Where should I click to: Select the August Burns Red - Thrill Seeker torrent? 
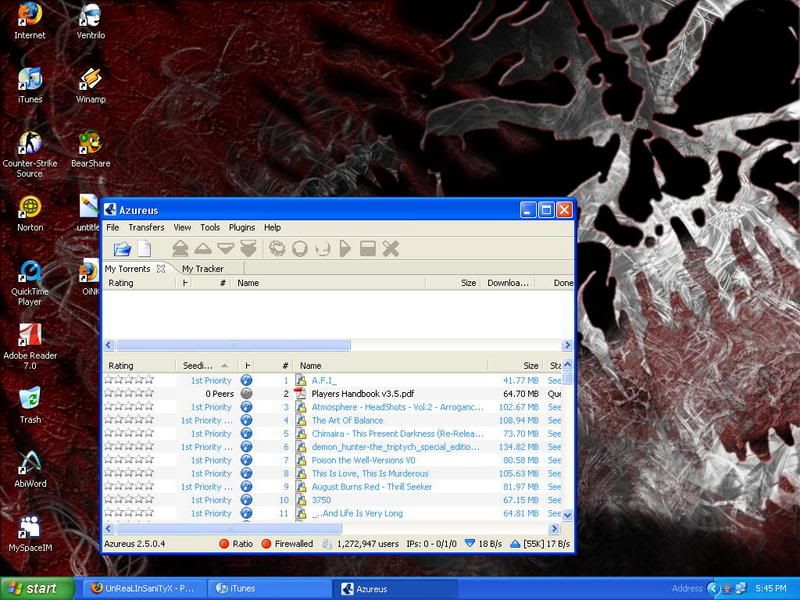pyautogui.click(x=333, y=486)
